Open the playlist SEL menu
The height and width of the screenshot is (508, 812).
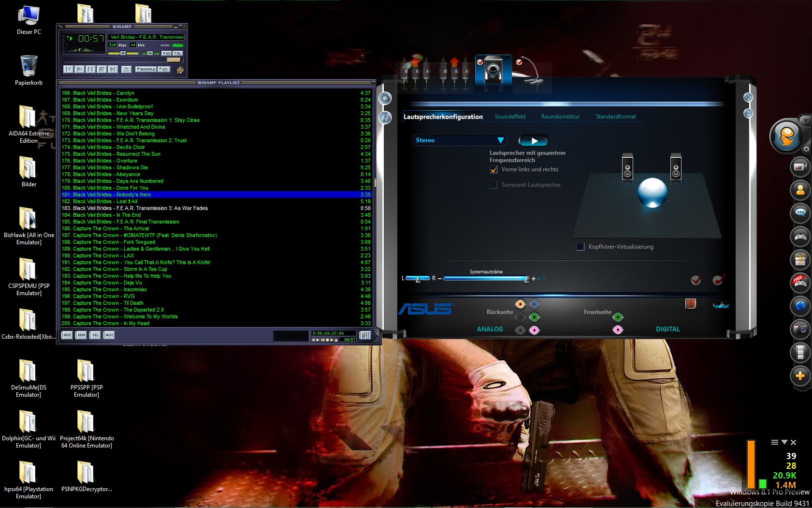[x=95, y=335]
